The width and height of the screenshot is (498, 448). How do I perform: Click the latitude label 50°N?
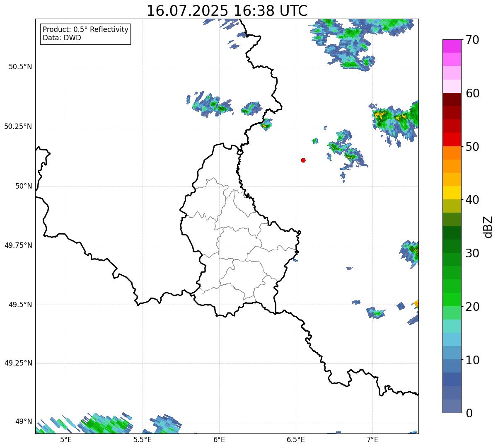pyautogui.click(x=24, y=186)
